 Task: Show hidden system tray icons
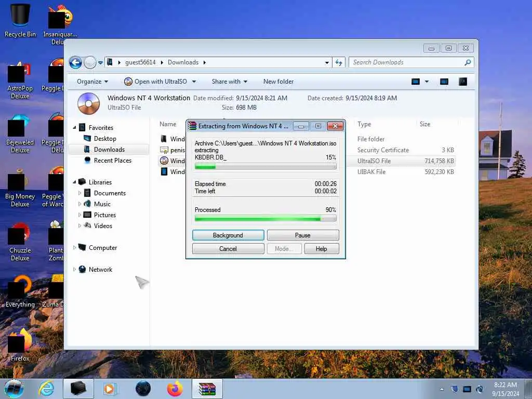coord(442,389)
